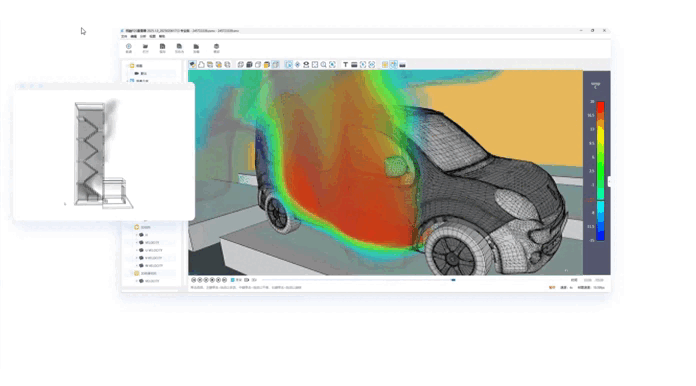Click the pentagon shape tool icon
Viewport: 696px width, 386px height.
click(x=201, y=65)
